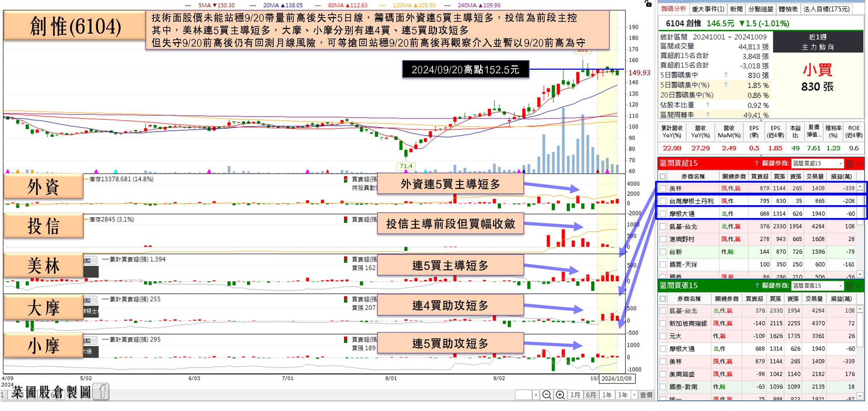Click the 60MA 112.63 legend entry
The height and width of the screenshot is (411, 868).
click(x=341, y=5)
